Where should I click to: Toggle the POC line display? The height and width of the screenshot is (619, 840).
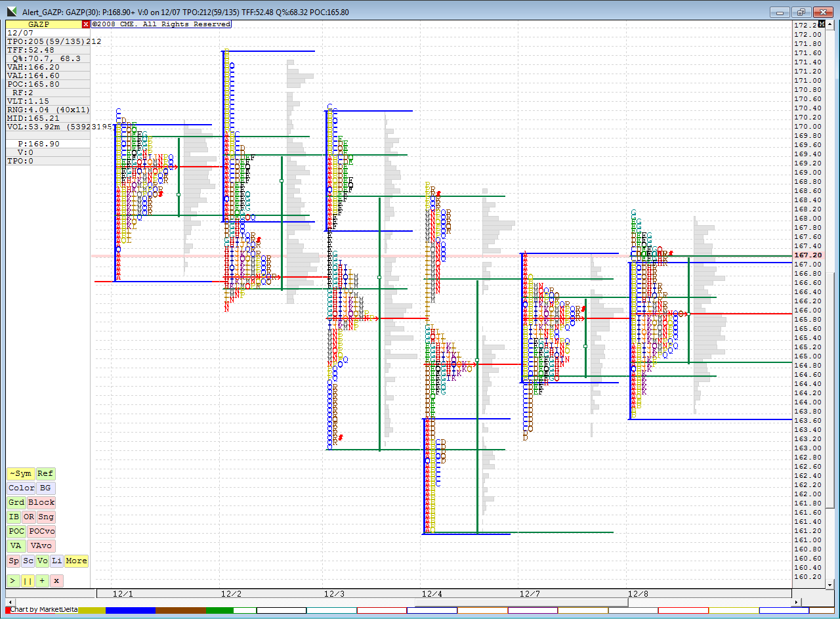coord(16,532)
